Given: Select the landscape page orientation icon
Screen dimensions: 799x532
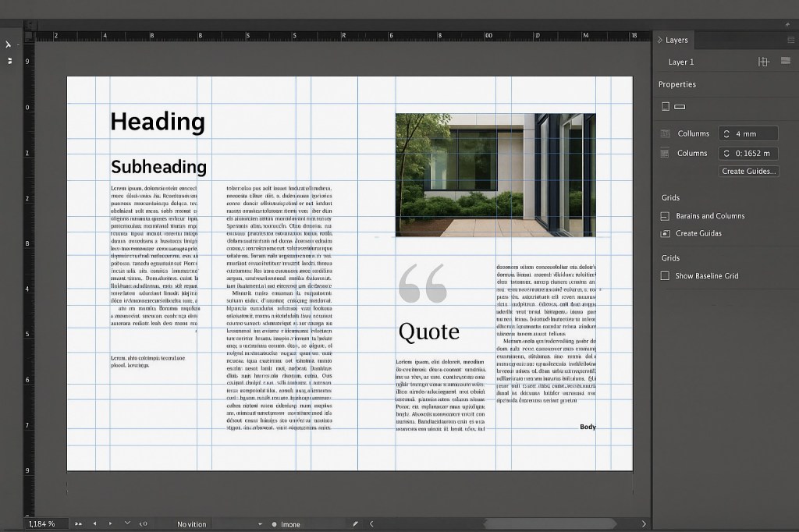Looking at the screenshot, I should point(679,105).
